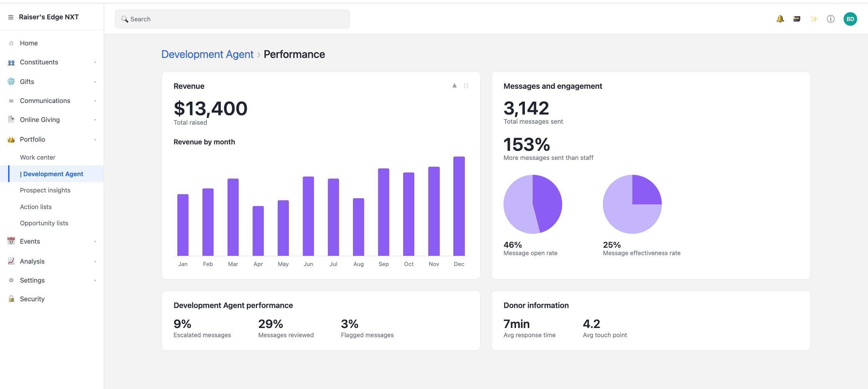The image size is (868, 389).
Task: Open Security in sidebar
Action: pyautogui.click(x=32, y=299)
